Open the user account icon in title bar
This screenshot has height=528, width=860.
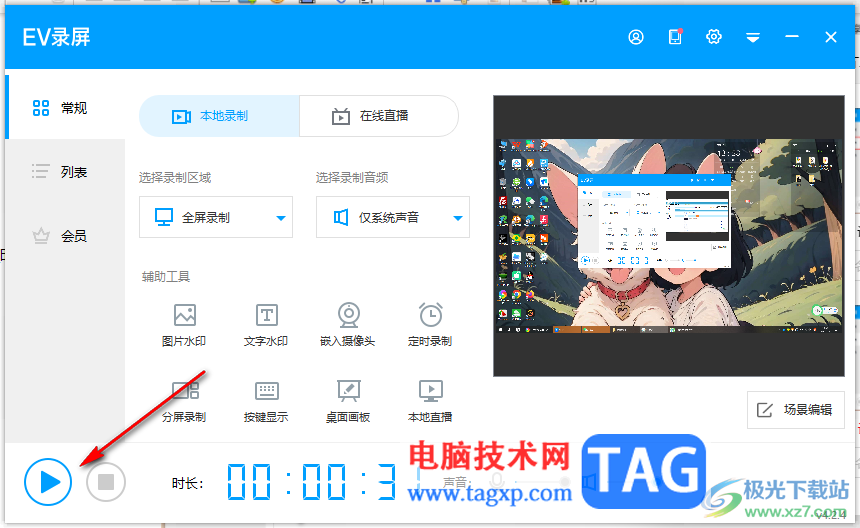point(636,37)
